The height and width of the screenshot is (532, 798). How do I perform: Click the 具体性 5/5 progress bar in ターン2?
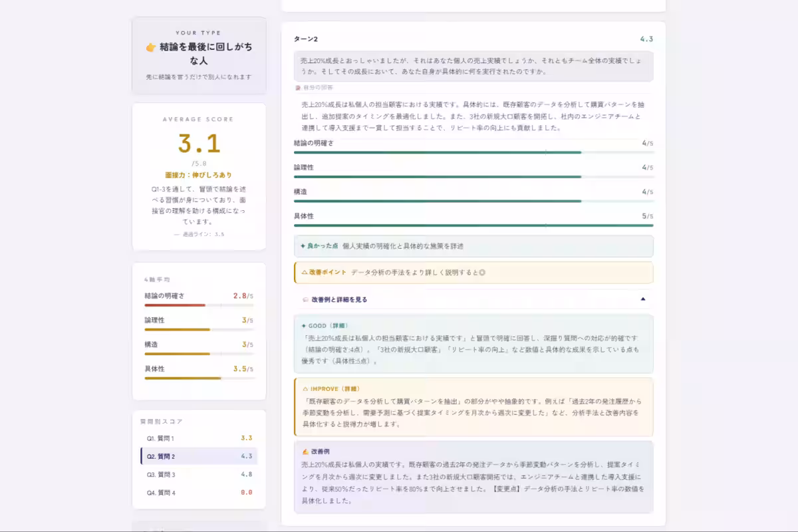pos(473,225)
